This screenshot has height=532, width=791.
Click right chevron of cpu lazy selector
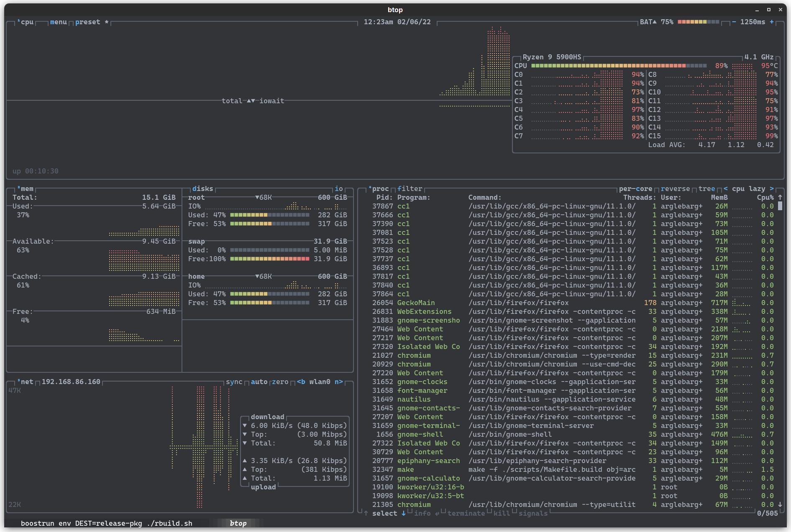click(x=772, y=188)
